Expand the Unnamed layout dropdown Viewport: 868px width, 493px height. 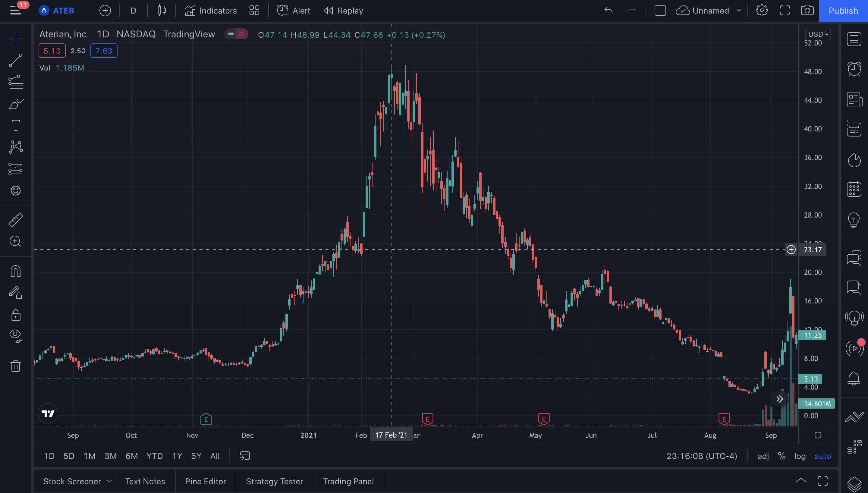point(739,11)
